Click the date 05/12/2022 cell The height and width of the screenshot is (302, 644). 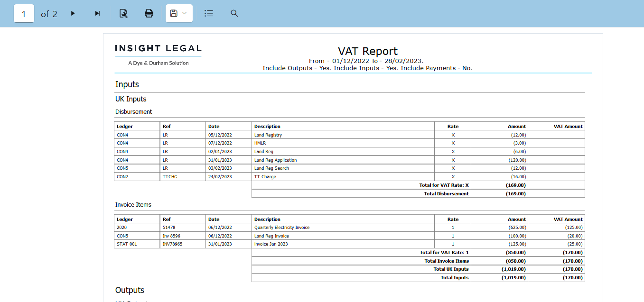[x=229, y=135]
